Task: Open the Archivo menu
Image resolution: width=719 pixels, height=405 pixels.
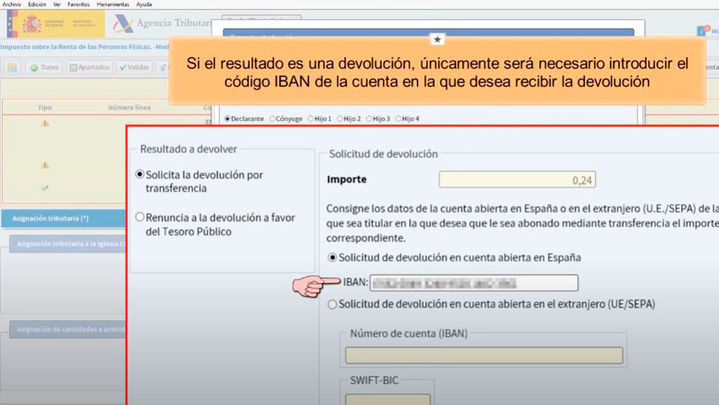Action: coord(12,4)
